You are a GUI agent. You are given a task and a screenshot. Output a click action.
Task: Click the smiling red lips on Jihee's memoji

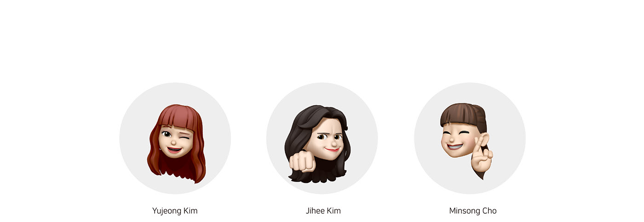(x=333, y=149)
